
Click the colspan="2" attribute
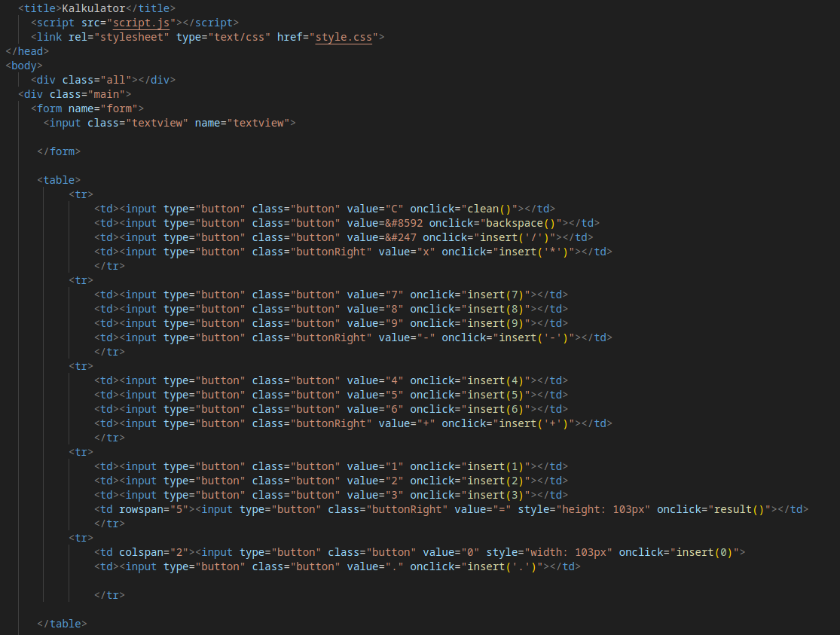(x=154, y=552)
